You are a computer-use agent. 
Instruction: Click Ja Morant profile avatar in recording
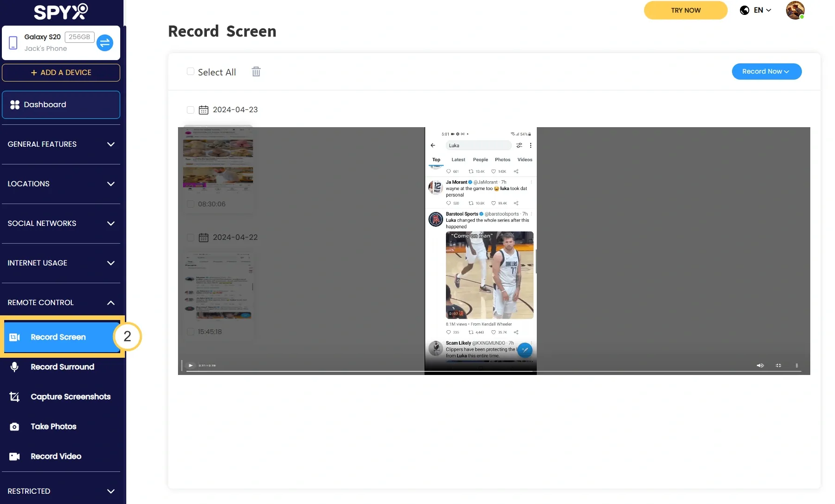(x=436, y=187)
